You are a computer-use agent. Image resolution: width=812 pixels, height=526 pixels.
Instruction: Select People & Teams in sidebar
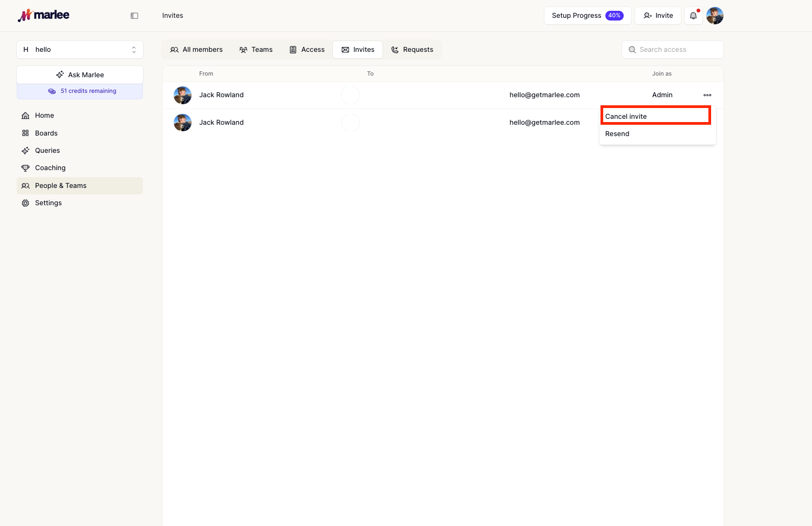pyautogui.click(x=80, y=186)
